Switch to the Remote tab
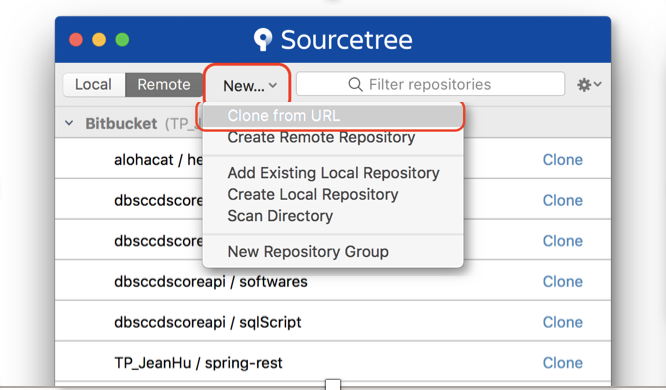This screenshot has width=666, height=390. pyautogui.click(x=164, y=85)
